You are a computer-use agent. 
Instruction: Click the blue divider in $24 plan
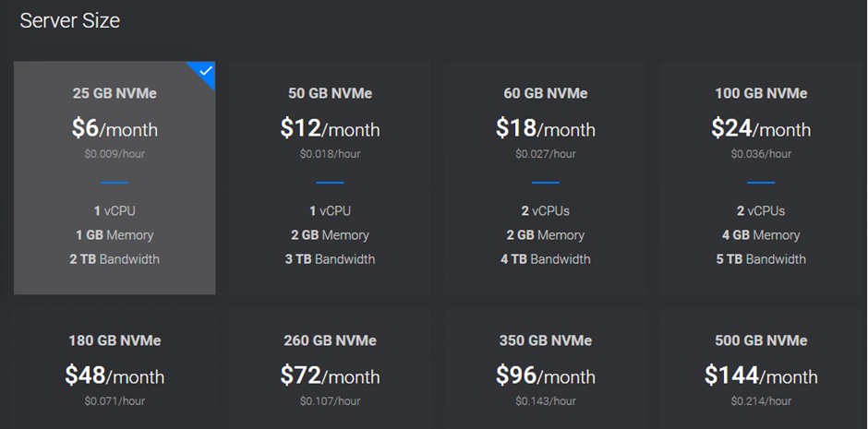click(x=761, y=183)
